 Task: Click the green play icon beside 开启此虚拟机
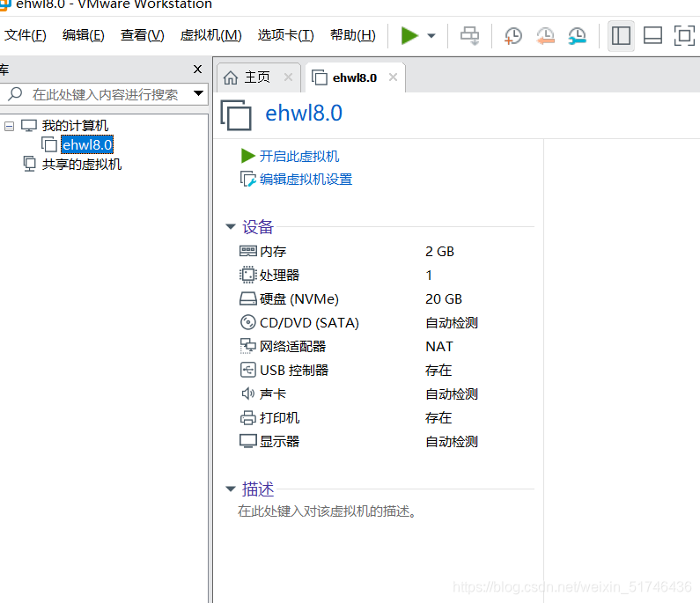pyautogui.click(x=247, y=156)
